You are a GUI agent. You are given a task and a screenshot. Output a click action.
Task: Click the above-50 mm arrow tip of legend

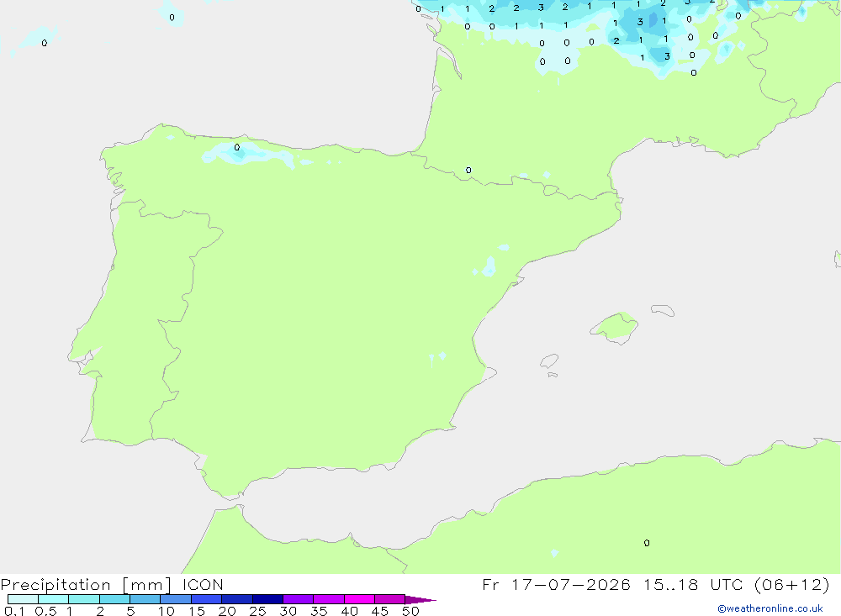click(x=420, y=600)
